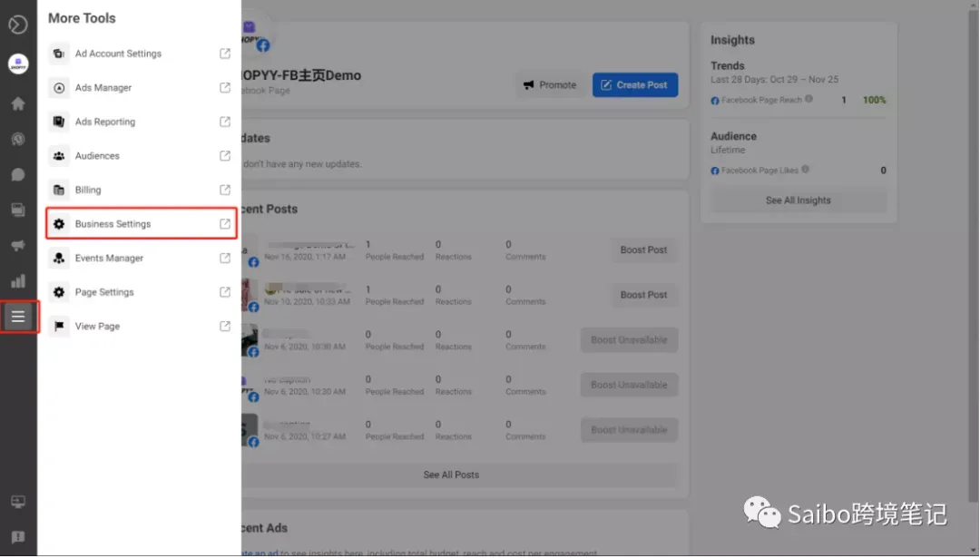This screenshot has height=558, width=980.
Task: Click the Promote button
Action: pos(550,85)
